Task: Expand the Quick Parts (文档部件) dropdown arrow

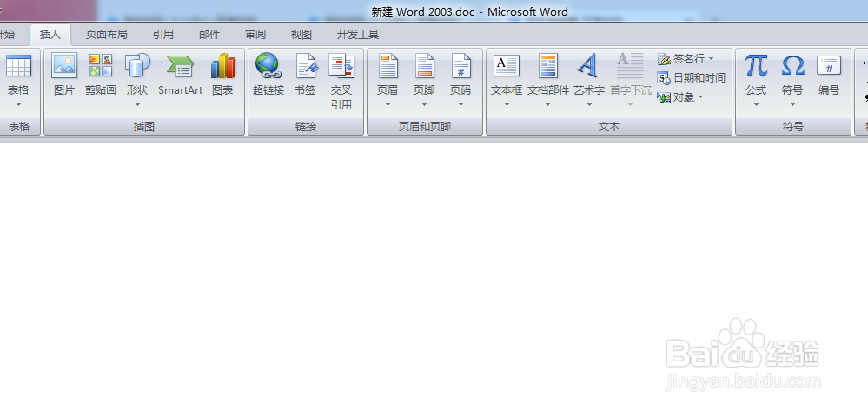Action: click(548, 104)
